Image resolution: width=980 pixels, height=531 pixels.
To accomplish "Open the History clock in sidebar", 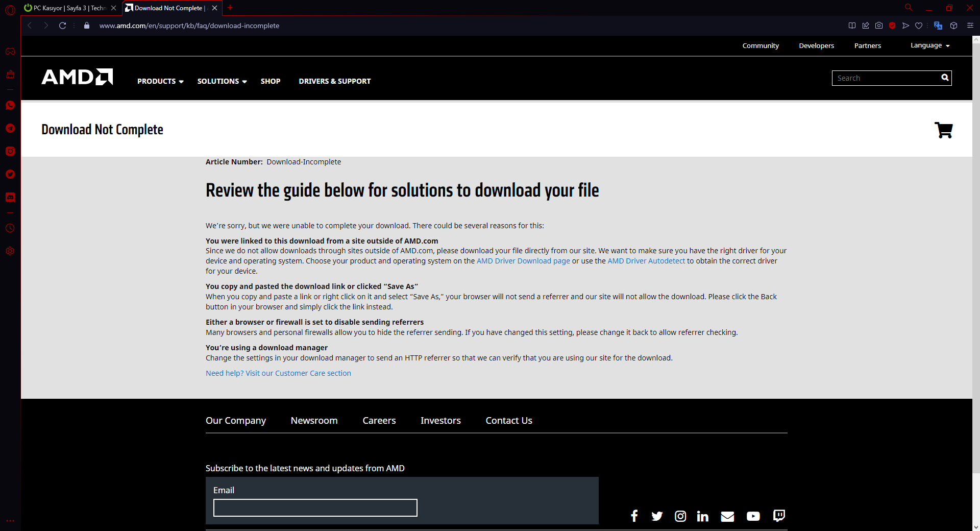I will tap(10, 228).
